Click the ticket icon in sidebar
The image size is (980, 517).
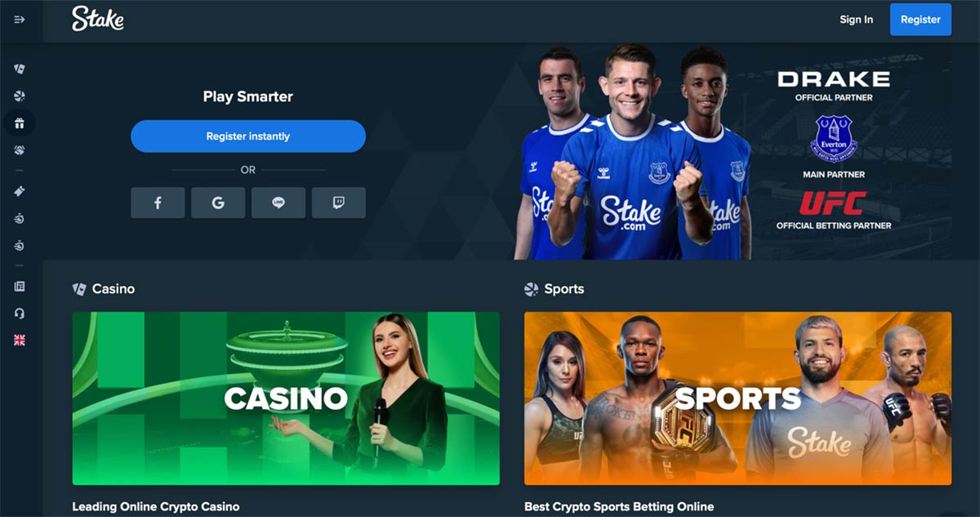coord(20,190)
